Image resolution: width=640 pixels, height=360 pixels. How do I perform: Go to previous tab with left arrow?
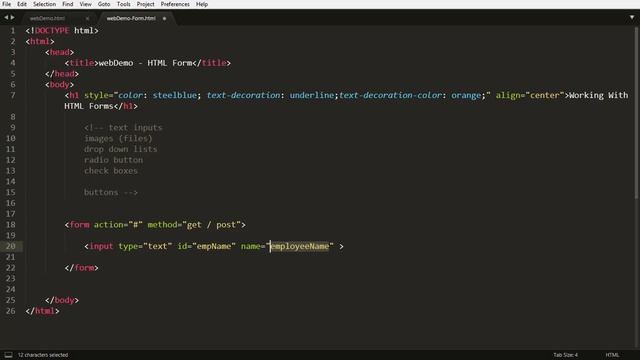[x=6, y=18]
